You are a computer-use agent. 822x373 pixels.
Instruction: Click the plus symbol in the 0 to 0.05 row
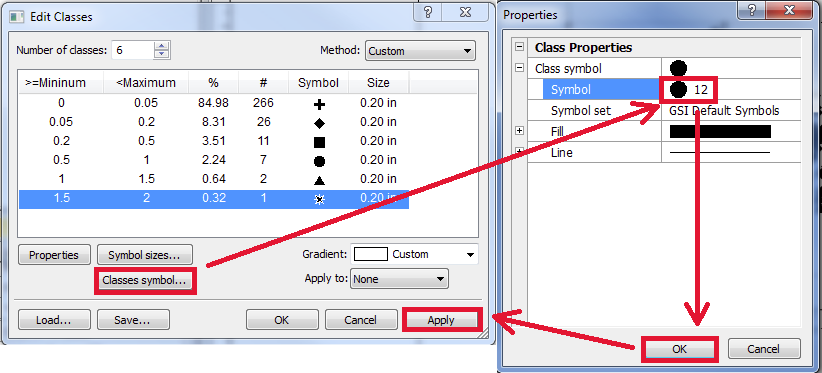click(319, 105)
